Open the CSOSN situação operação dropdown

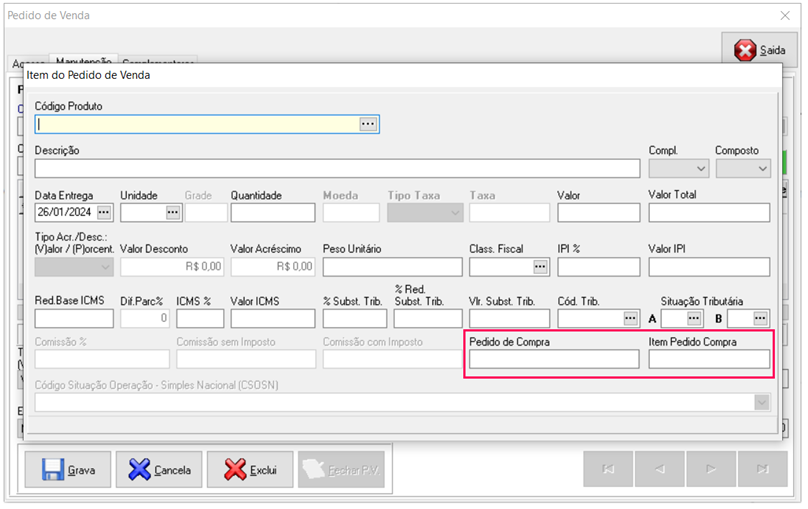[763, 402]
